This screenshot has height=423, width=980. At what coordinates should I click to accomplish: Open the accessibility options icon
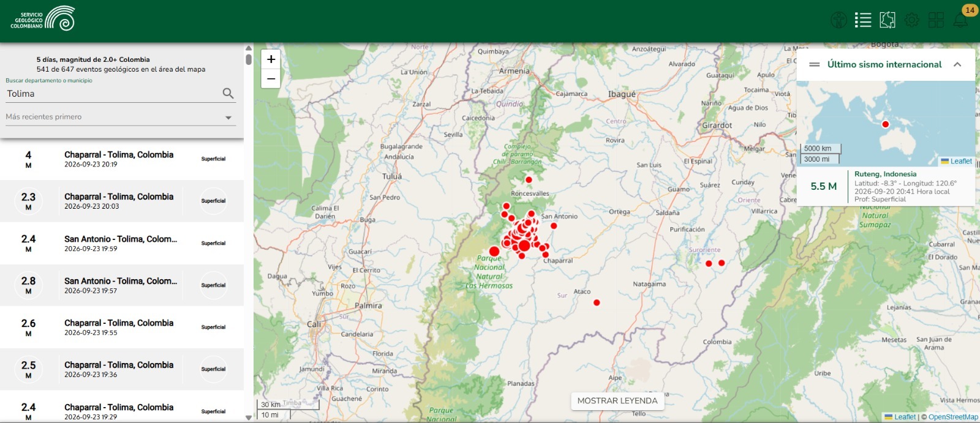tap(839, 20)
